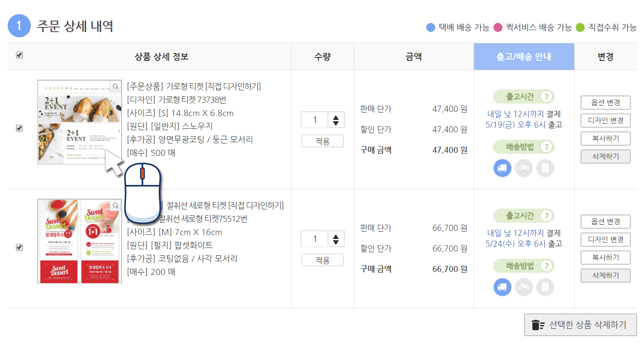This screenshot has height=346, width=644.
Task: Open the 출고시간 help icon for first item
Action: click(x=545, y=97)
